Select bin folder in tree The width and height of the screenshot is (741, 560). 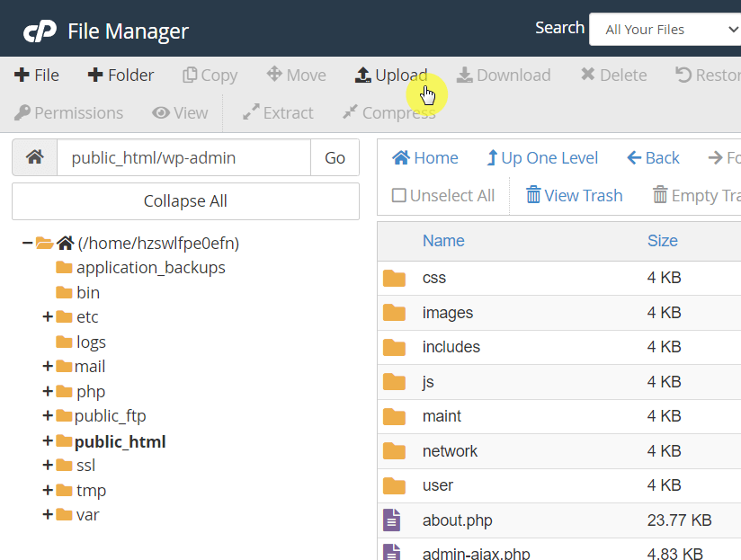click(88, 293)
